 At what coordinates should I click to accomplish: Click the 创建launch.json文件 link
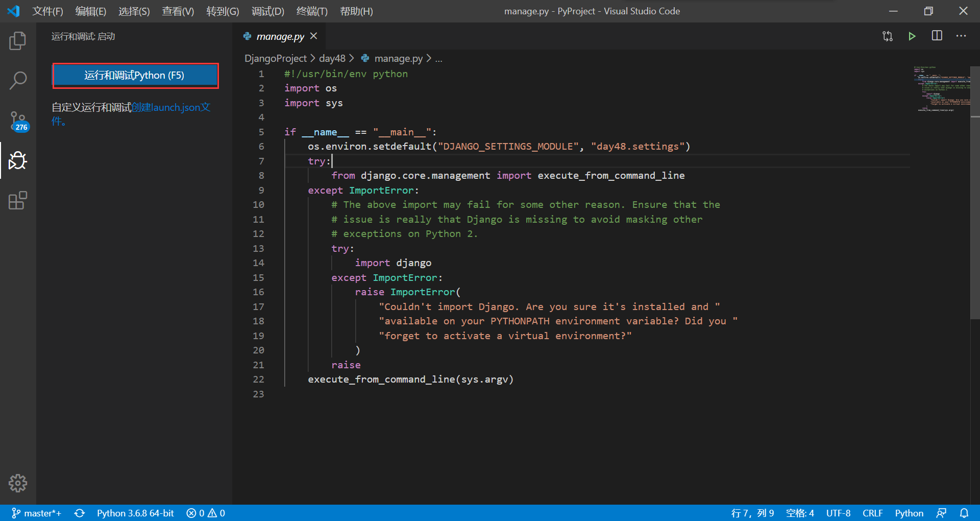click(x=170, y=107)
